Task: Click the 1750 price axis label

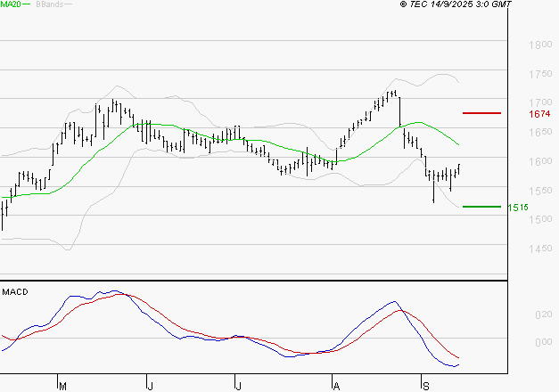Action: click(x=540, y=74)
